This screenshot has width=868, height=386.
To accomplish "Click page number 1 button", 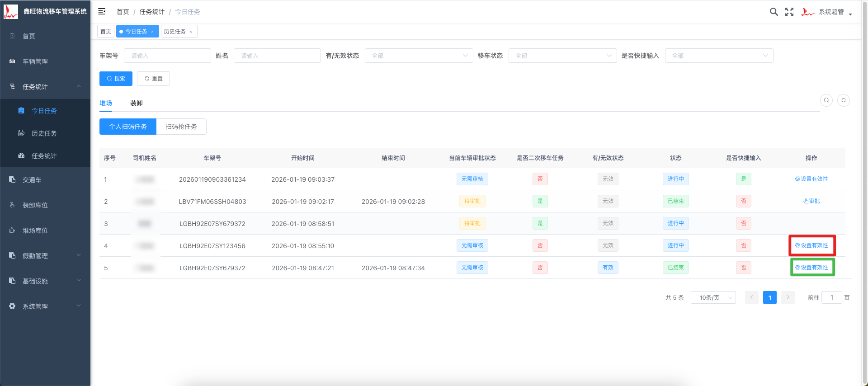I will tap(770, 297).
